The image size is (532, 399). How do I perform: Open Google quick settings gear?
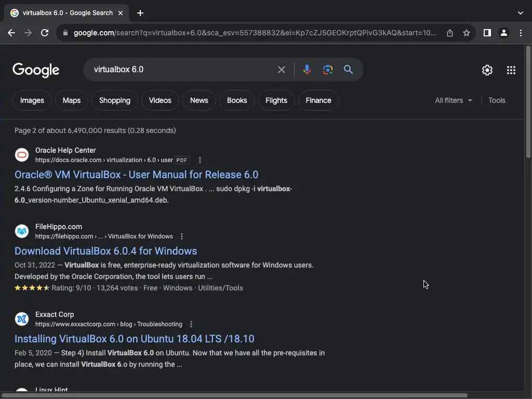click(487, 70)
